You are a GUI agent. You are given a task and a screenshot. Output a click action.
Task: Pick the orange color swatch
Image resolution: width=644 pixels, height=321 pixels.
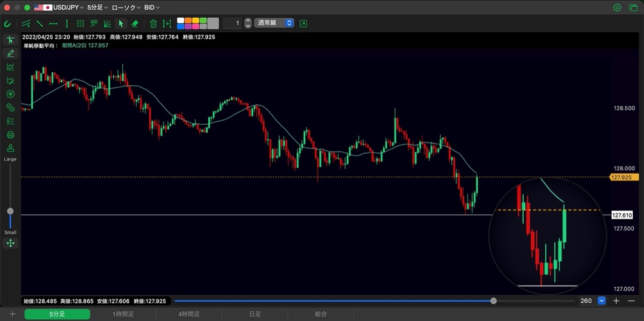(x=188, y=20)
